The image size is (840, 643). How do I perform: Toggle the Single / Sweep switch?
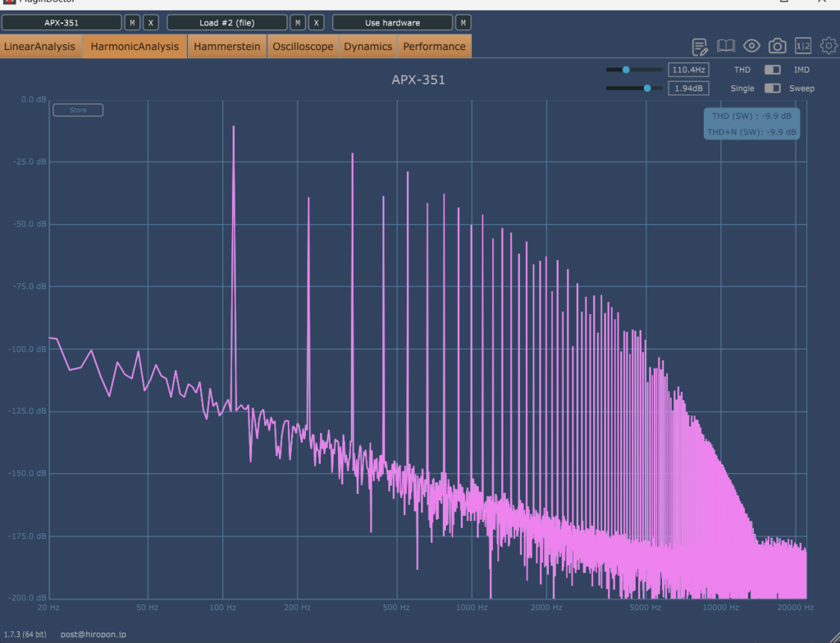point(772,89)
